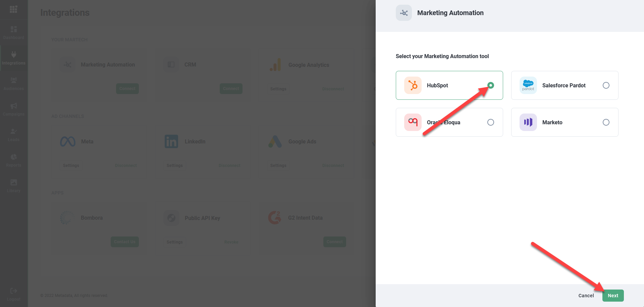
Task: Click the Marketo purple bars icon
Action: pos(528,122)
